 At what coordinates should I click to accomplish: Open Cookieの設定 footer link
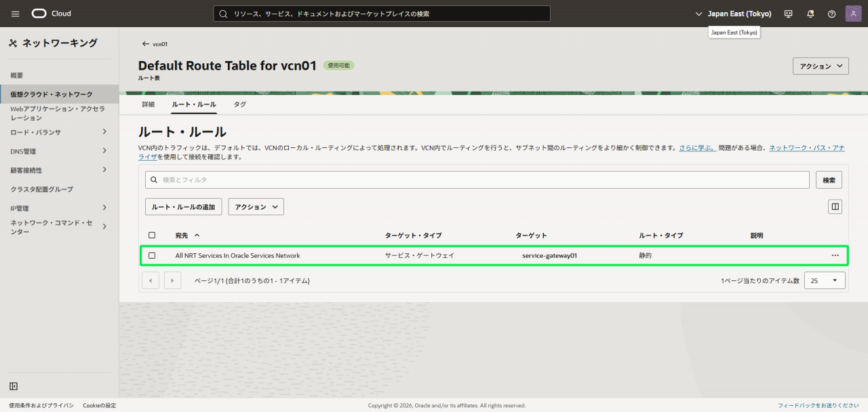[100, 405]
